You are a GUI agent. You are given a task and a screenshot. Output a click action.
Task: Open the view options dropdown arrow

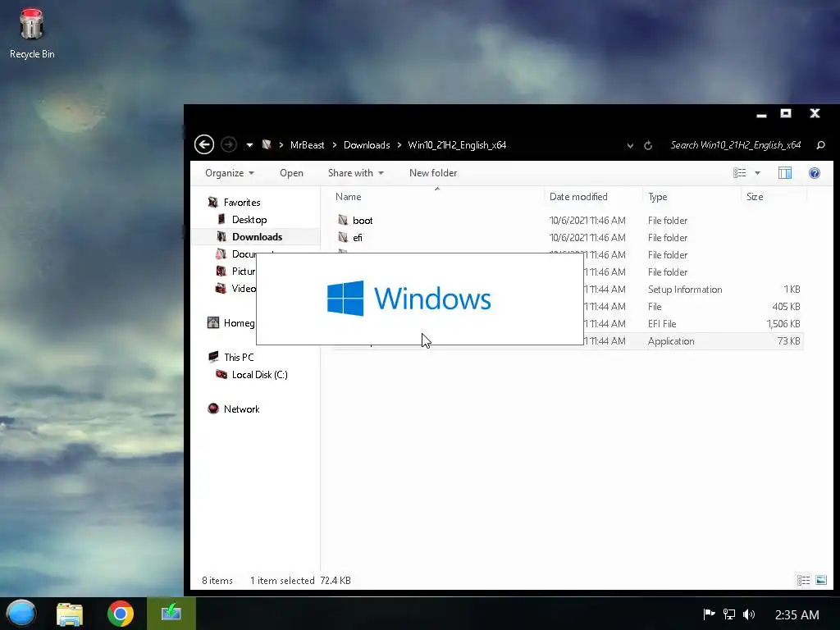point(757,173)
